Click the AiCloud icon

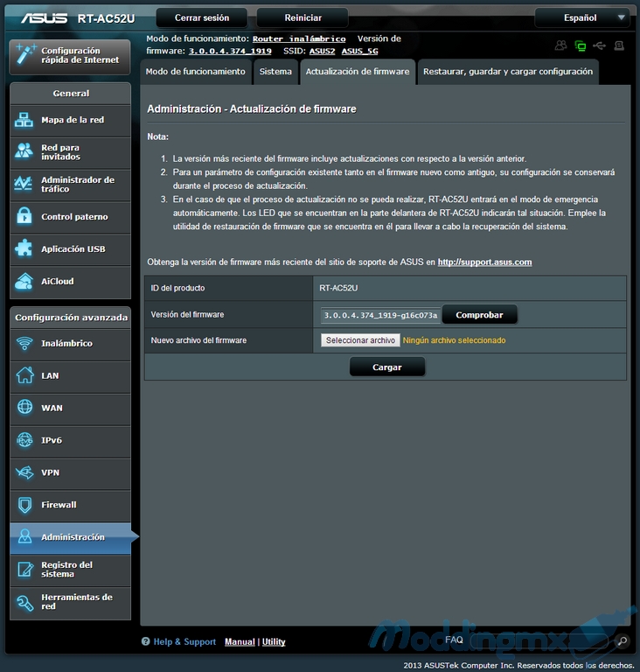24,281
